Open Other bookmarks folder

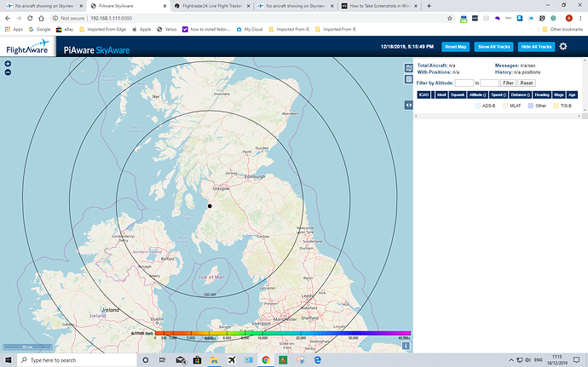pos(563,29)
